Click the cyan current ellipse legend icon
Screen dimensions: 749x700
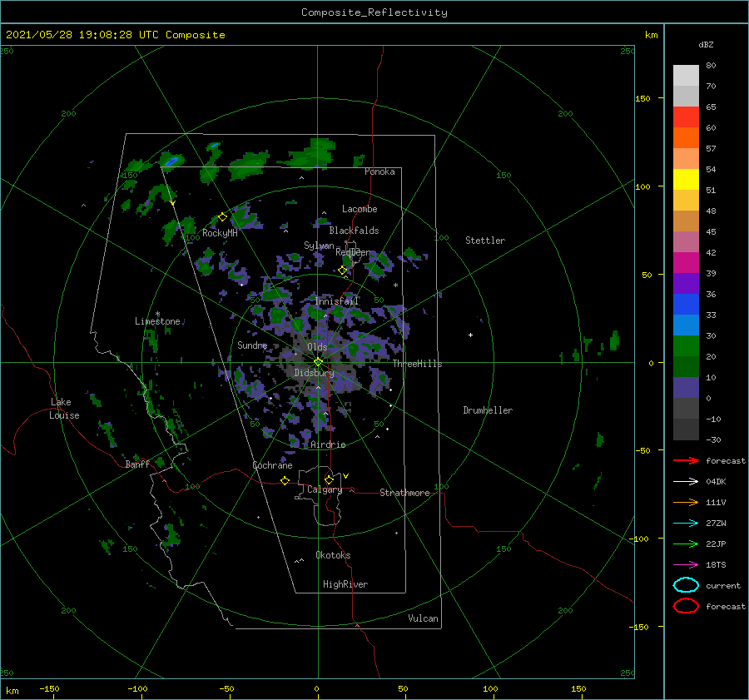pyautogui.click(x=686, y=585)
